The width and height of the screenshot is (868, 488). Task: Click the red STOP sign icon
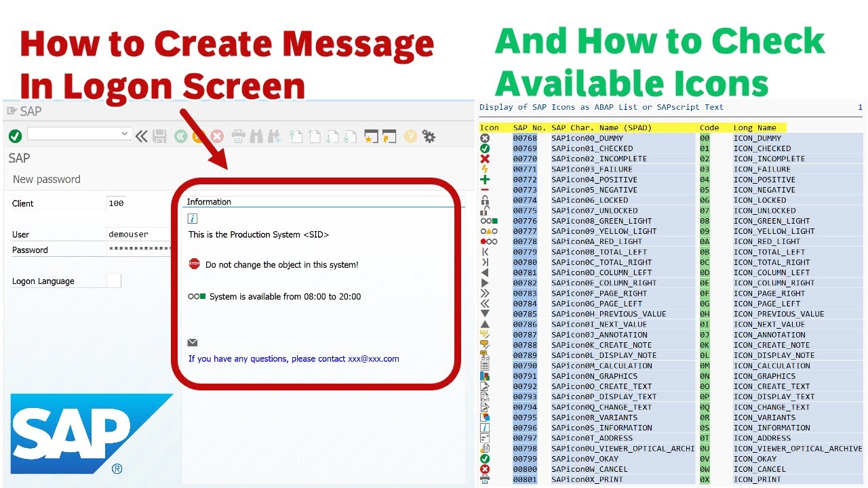tap(195, 264)
